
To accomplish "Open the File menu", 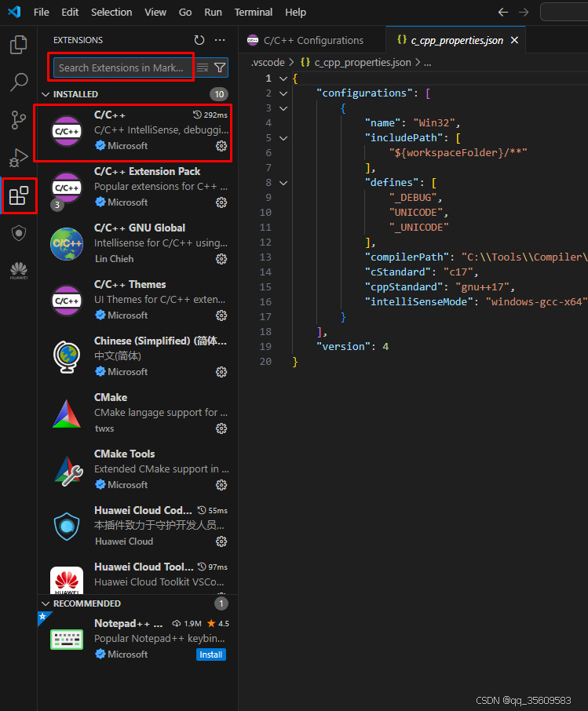I will click(42, 13).
